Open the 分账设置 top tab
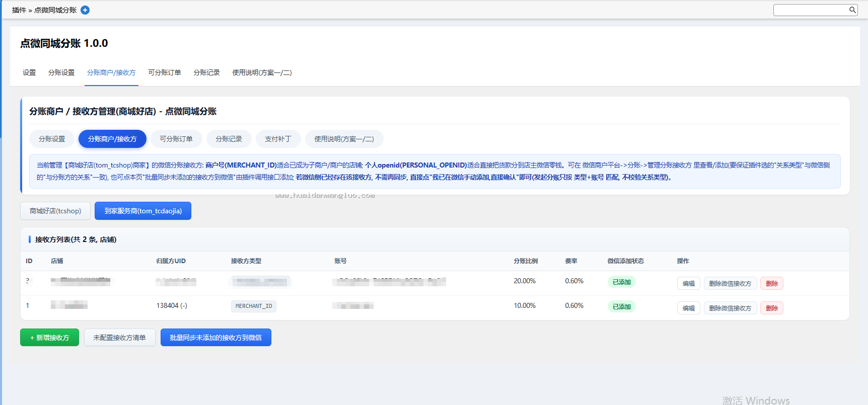868x405 pixels. tap(61, 72)
